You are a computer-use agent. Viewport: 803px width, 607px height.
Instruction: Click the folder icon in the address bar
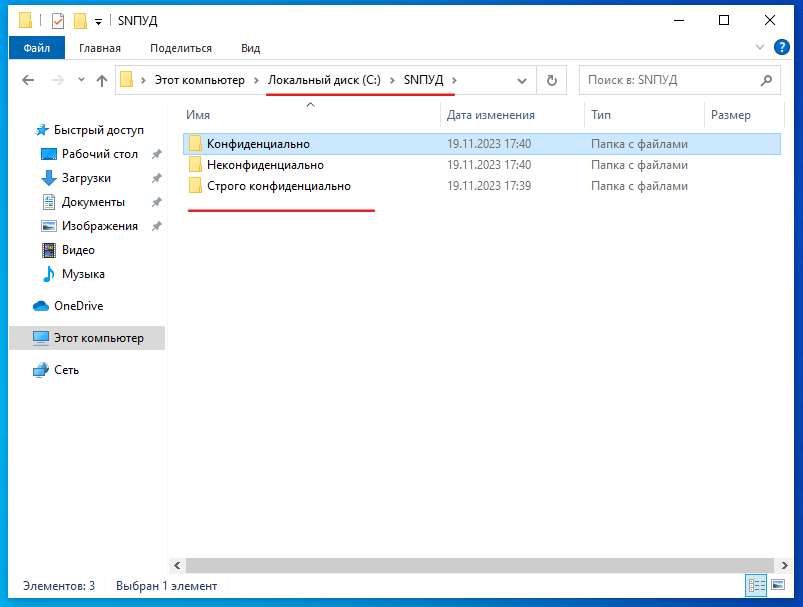126,80
